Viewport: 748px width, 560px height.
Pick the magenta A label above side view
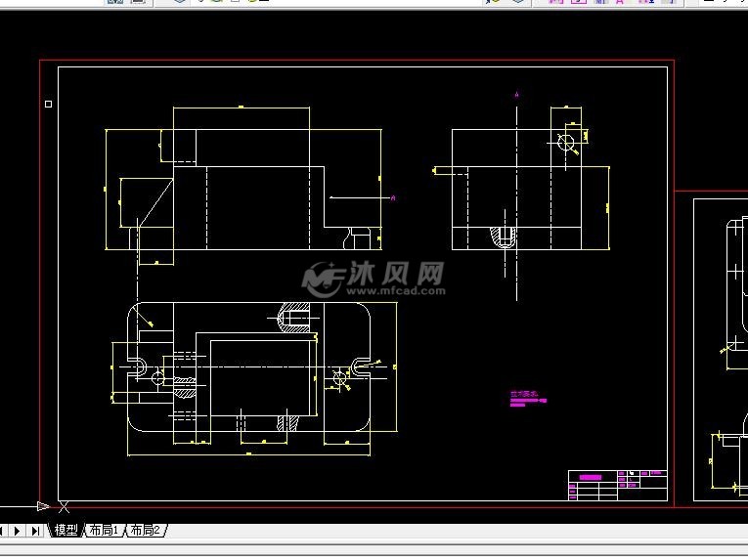(x=516, y=95)
